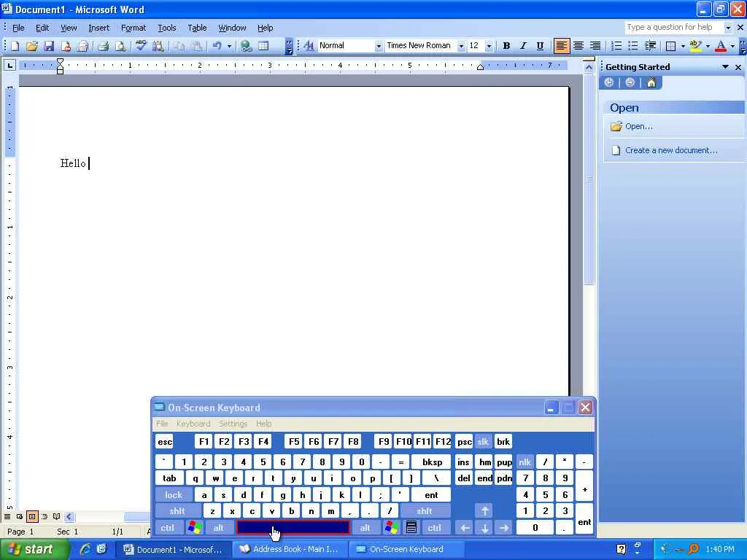Click the Print toolbar icon
Viewport: 747px width, 560px height.
coord(104,46)
